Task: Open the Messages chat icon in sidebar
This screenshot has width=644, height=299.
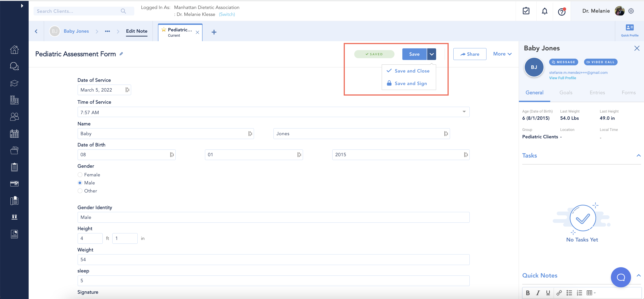Action: pos(14,66)
